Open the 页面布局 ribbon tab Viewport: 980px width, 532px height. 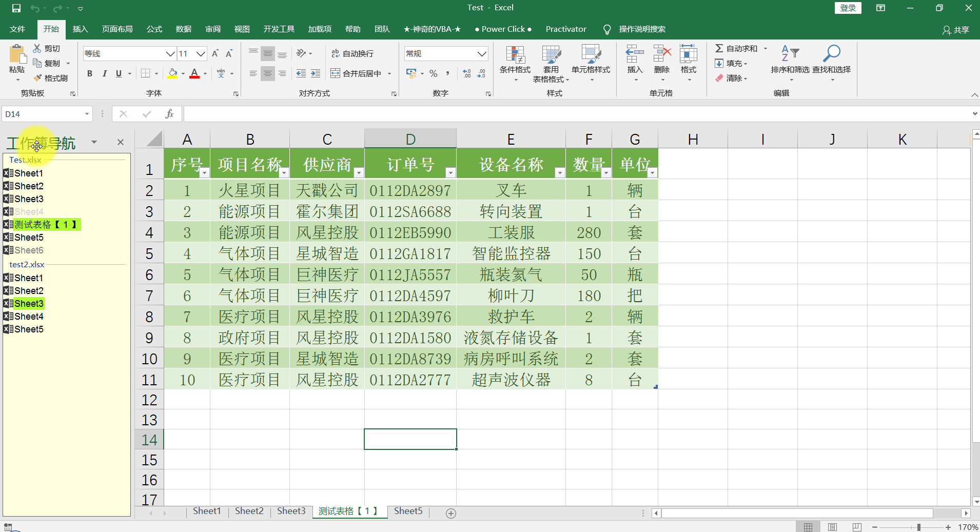(x=117, y=29)
